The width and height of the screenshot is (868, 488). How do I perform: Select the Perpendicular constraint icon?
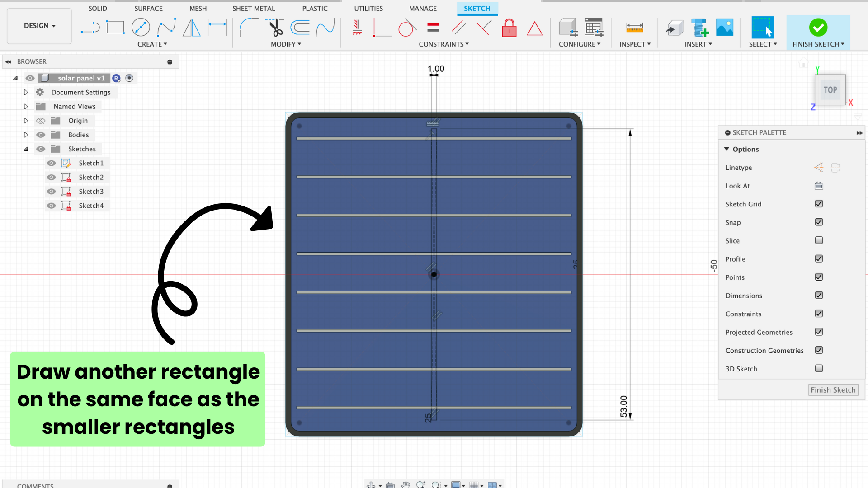pyautogui.click(x=484, y=28)
